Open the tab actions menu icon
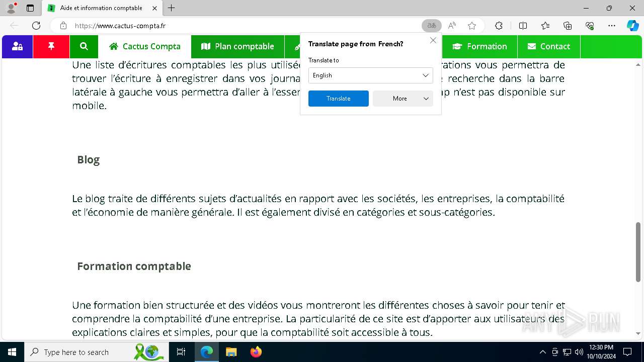The height and width of the screenshot is (362, 644). [x=30, y=8]
